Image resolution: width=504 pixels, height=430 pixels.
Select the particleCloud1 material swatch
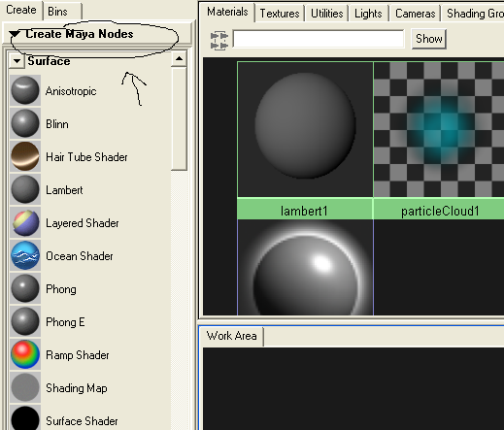pos(439,141)
